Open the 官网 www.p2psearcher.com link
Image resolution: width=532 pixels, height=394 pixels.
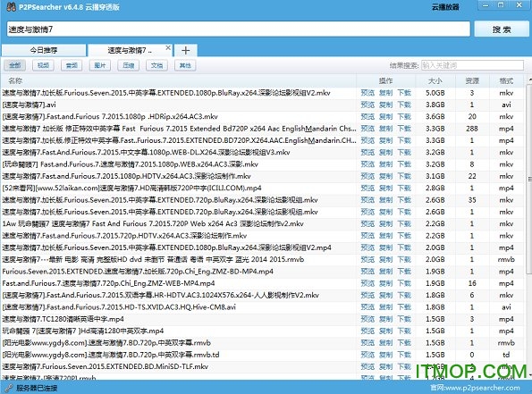point(475,388)
